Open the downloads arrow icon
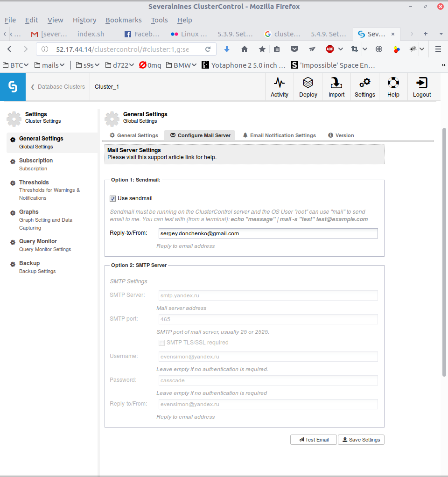This screenshot has width=448, height=477. point(227,49)
